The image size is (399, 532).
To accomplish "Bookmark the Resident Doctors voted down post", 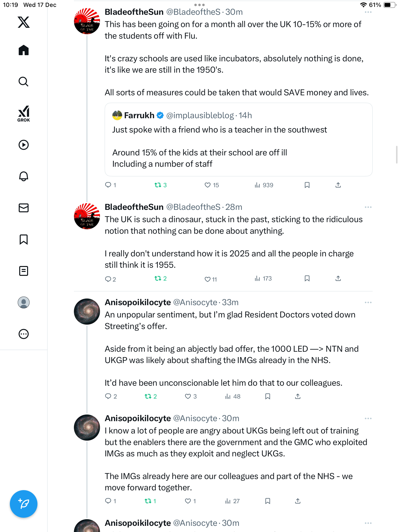I will (x=268, y=396).
